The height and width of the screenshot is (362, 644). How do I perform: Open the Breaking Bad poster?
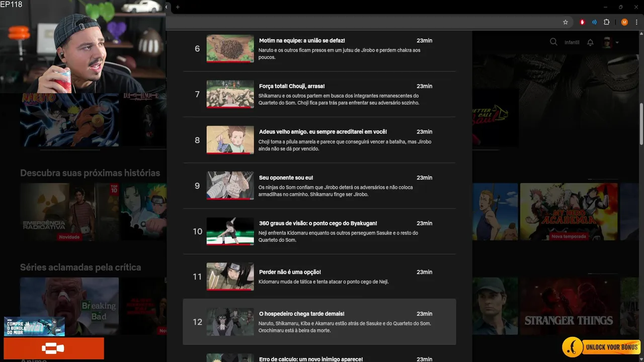[x=69, y=306]
